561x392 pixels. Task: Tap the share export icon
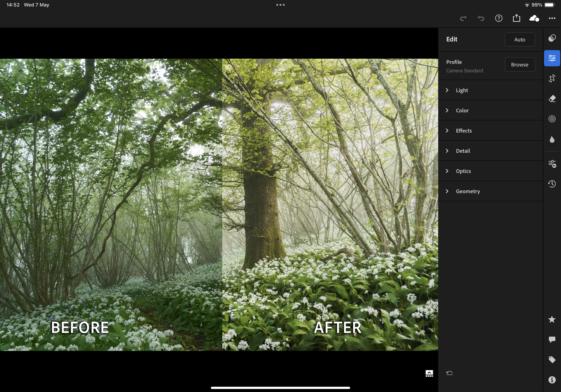pos(516,18)
